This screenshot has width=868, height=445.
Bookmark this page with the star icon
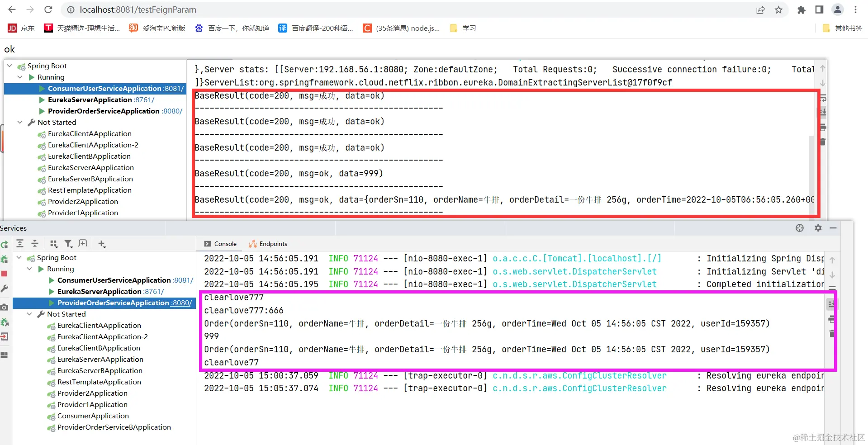pyautogui.click(x=778, y=10)
